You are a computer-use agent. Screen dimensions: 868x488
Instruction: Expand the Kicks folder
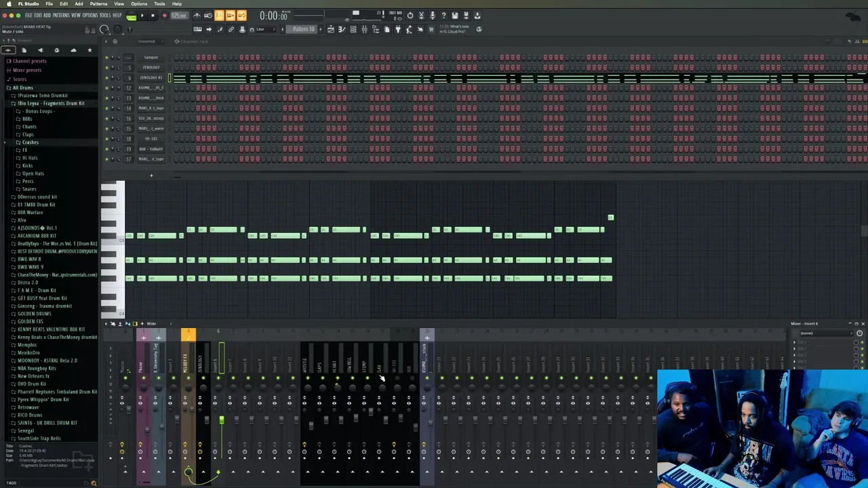click(26, 165)
